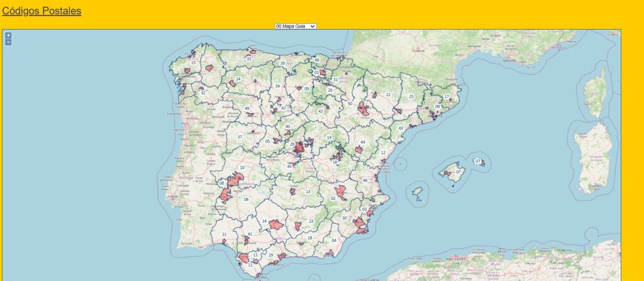This screenshot has width=644, height=281.
Task: Select province label 42 on the map
Action: click(320, 111)
